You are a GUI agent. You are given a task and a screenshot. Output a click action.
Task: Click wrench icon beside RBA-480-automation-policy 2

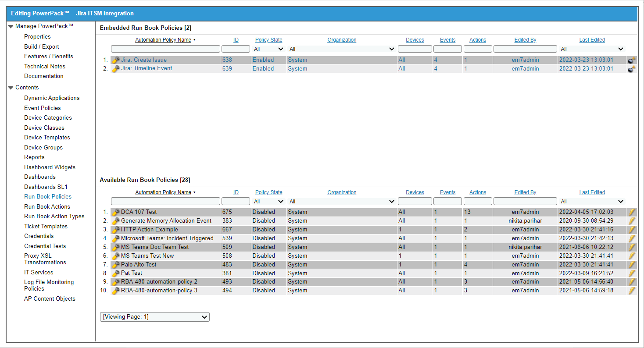point(116,282)
